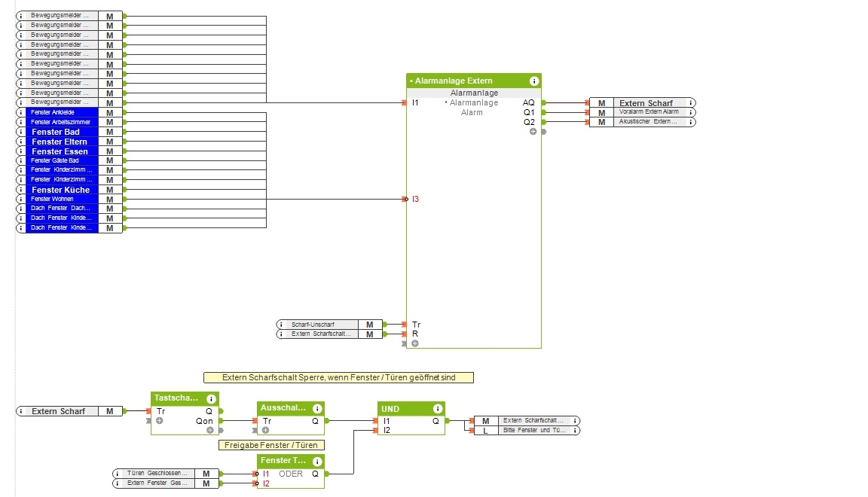Click info icon of Fenster Küche input
This screenshot has width=868, height=497.
(21, 189)
